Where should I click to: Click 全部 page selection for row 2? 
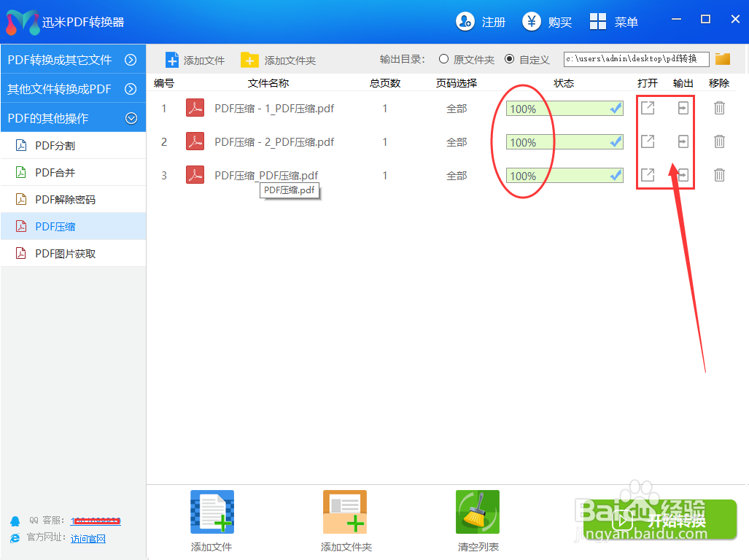(x=457, y=142)
